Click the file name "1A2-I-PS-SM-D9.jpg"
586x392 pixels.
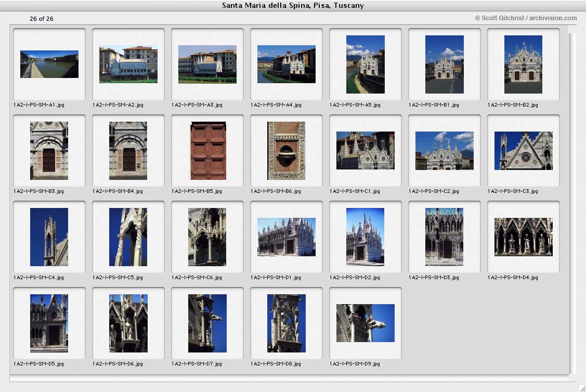tap(355, 364)
